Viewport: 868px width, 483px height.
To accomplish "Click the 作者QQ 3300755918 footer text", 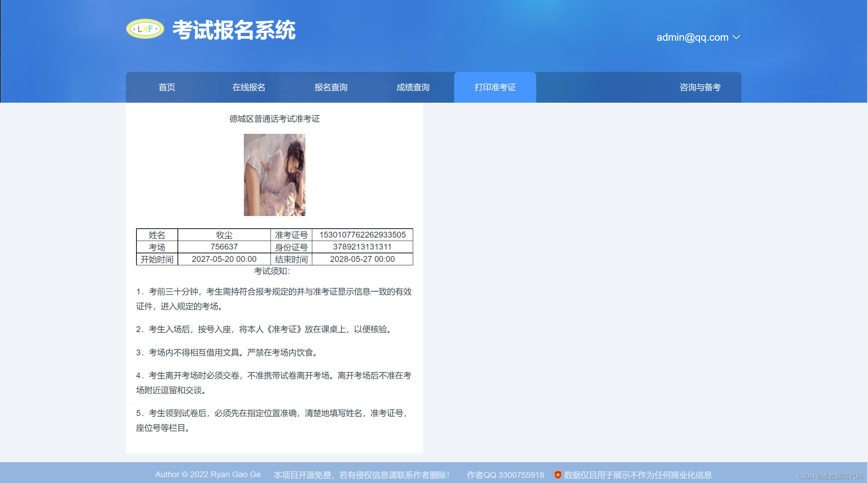I will (x=505, y=475).
